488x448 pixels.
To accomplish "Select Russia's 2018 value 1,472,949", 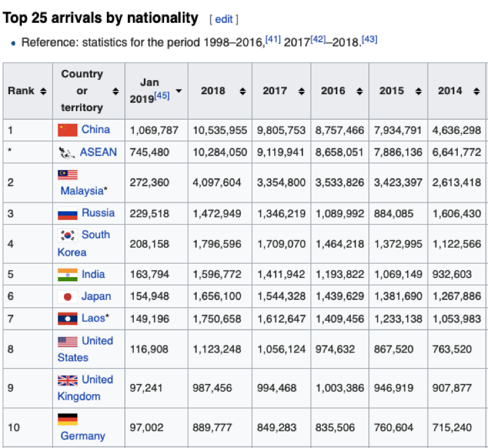I will pyautogui.click(x=217, y=214).
